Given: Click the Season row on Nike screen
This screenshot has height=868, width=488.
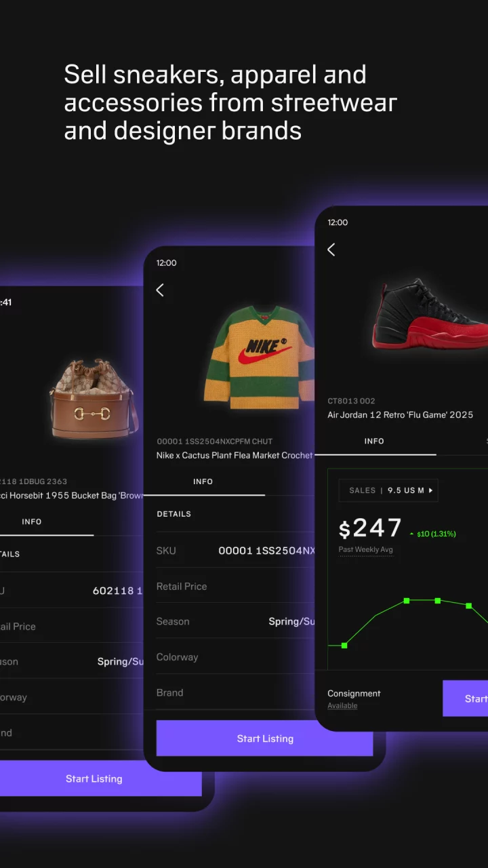Looking at the screenshot, I should tap(236, 622).
